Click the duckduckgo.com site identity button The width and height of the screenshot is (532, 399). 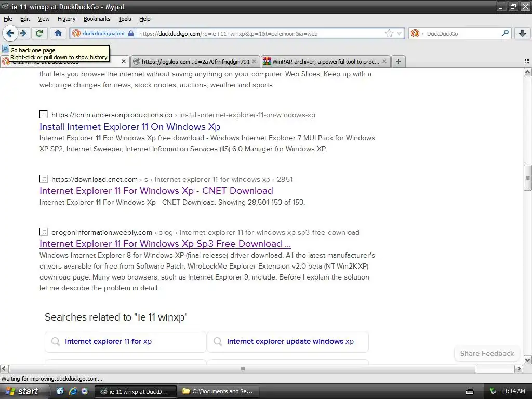103,33
